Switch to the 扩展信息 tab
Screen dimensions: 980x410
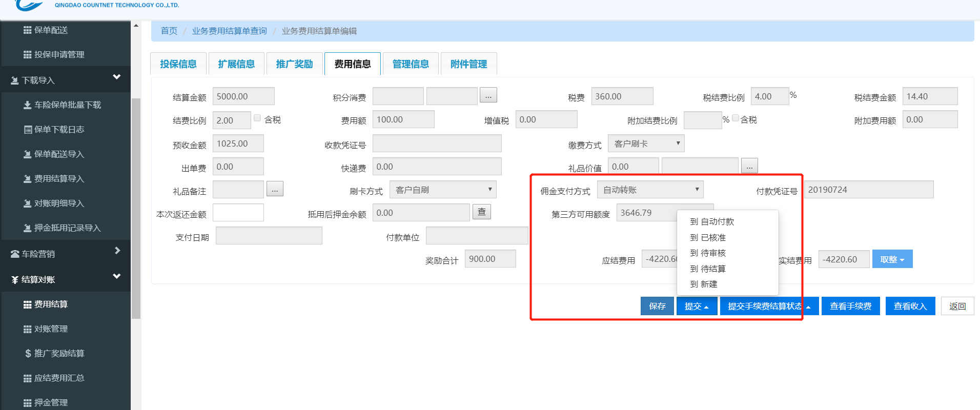click(x=236, y=64)
